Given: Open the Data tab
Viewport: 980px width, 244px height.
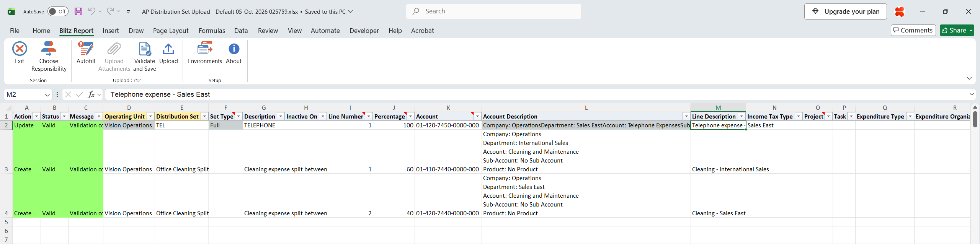Looking at the screenshot, I should 241,31.
